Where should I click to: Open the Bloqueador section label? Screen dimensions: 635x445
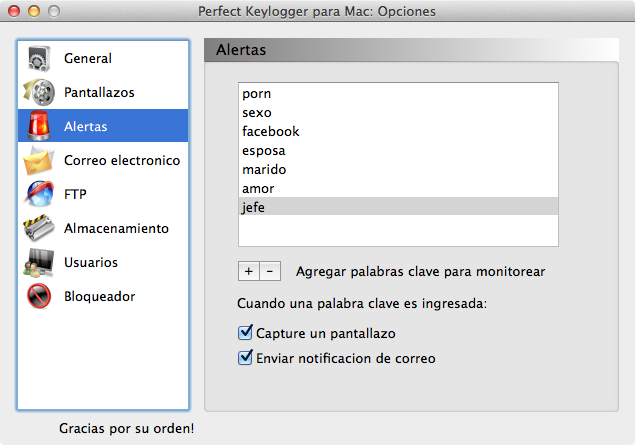(100, 296)
